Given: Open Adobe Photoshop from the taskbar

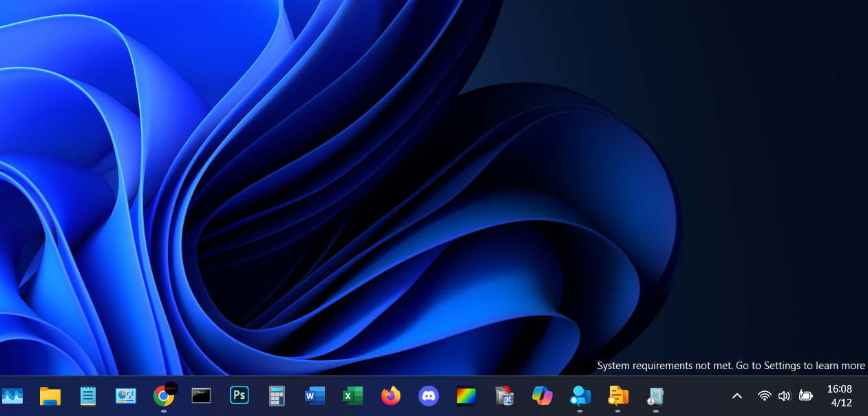Looking at the screenshot, I should pyautogui.click(x=239, y=395).
